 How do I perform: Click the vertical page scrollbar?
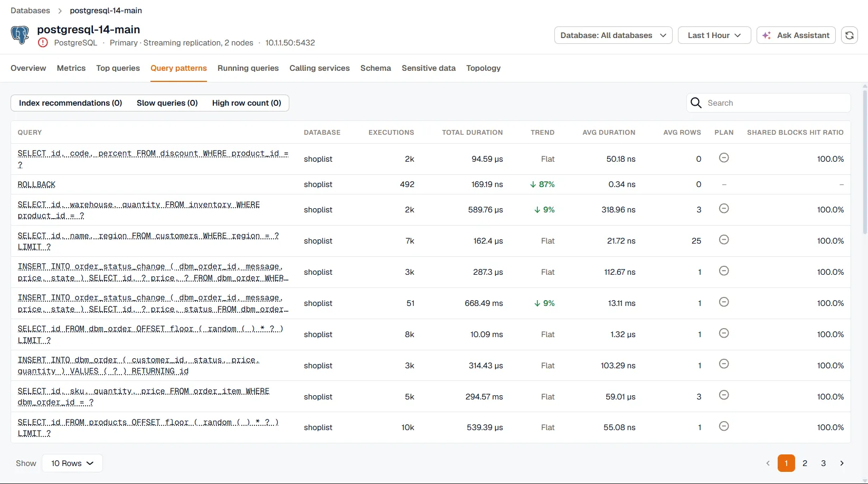[x=865, y=161]
